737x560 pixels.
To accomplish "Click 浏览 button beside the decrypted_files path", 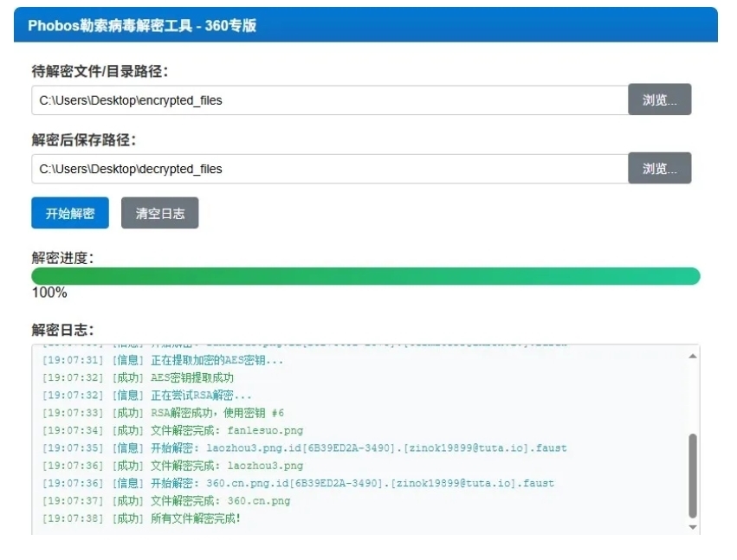I will [659, 169].
